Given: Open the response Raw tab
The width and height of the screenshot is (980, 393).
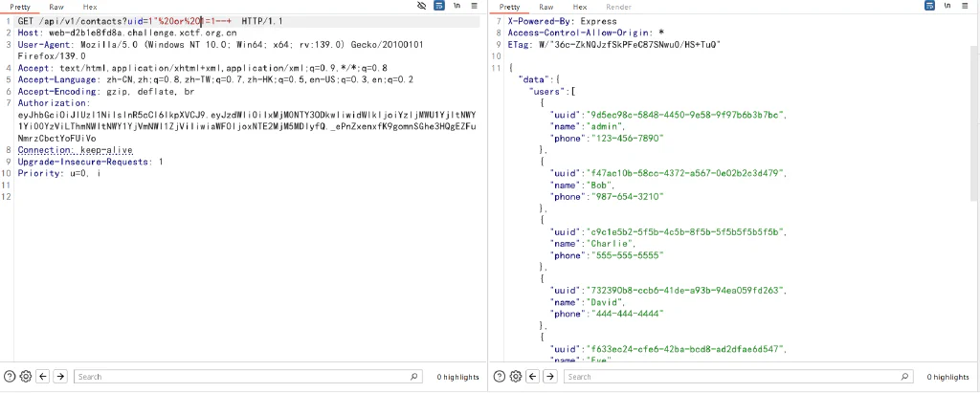Looking at the screenshot, I should (x=546, y=7).
